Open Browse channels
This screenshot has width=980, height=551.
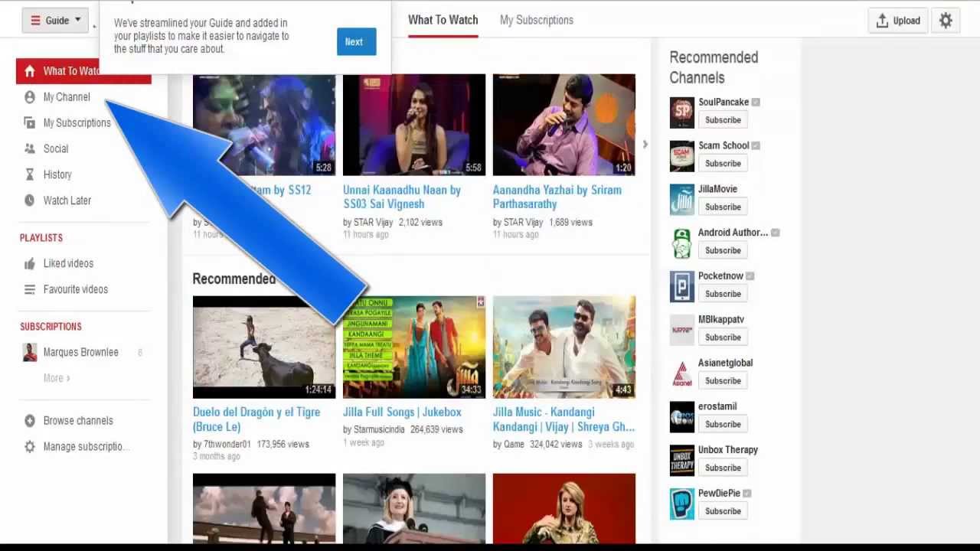click(78, 421)
